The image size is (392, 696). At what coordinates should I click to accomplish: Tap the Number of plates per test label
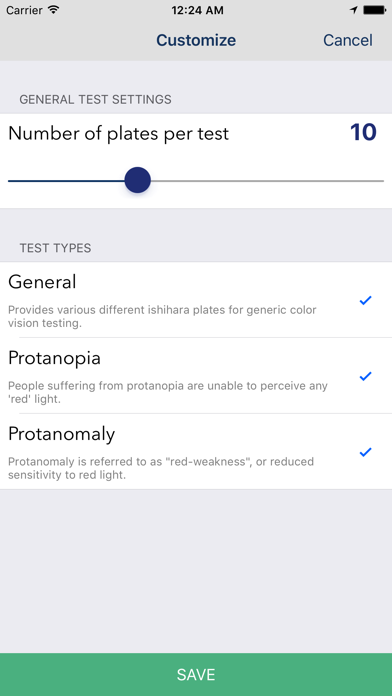coord(119,134)
